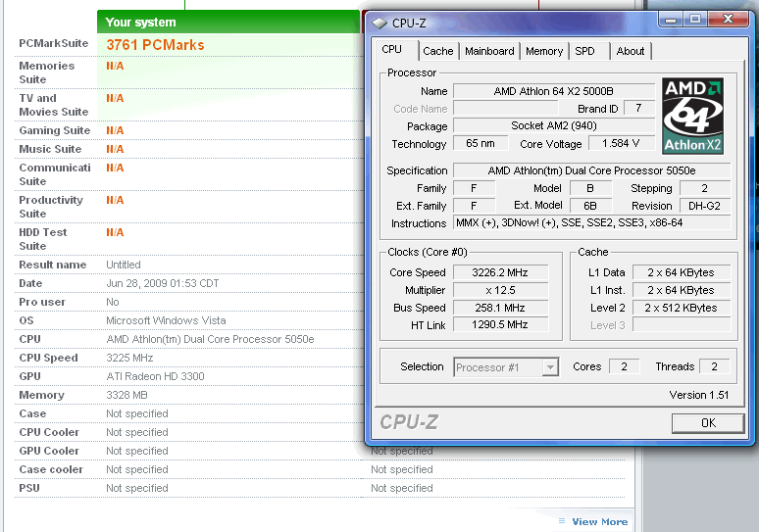Viewport: 759px width, 532px height.
Task: Click the Productivity Suite label
Action: click(x=51, y=207)
